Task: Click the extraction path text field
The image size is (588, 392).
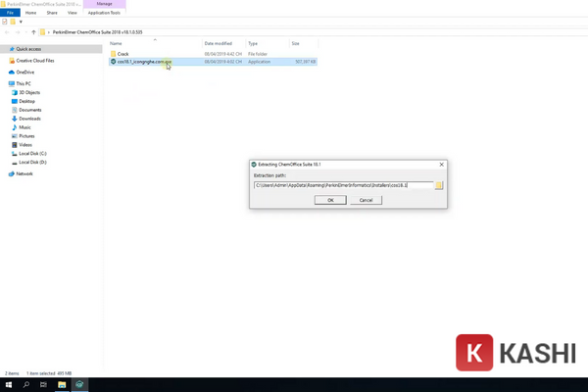Action: click(343, 184)
